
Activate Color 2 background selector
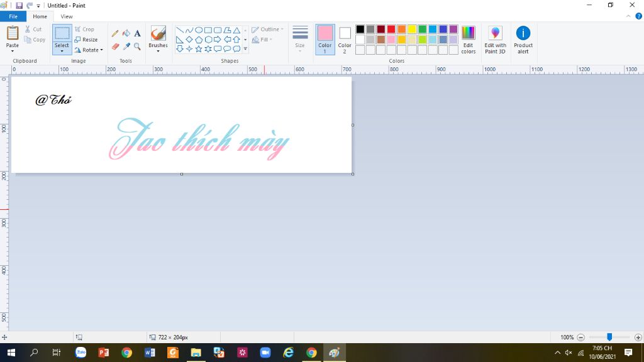point(345,40)
